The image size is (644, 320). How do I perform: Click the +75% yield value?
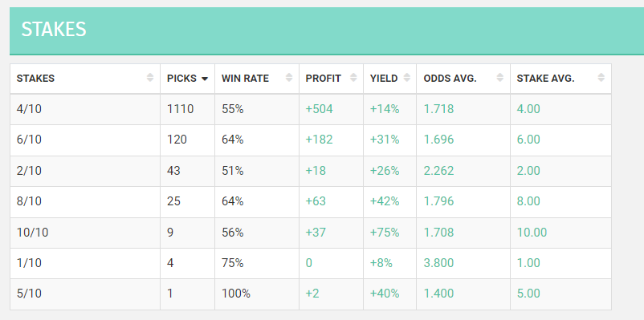[385, 233]
